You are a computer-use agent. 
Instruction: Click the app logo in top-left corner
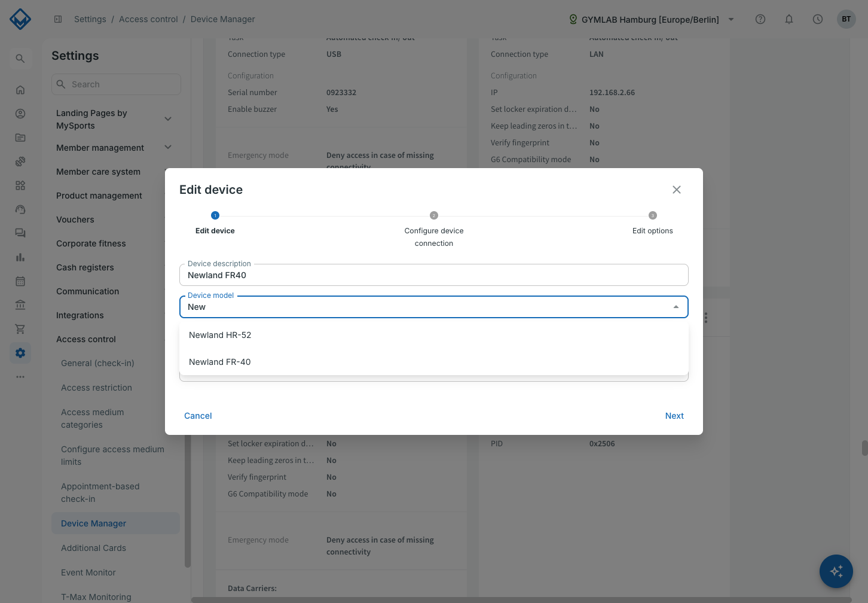(x=20, y=19)
